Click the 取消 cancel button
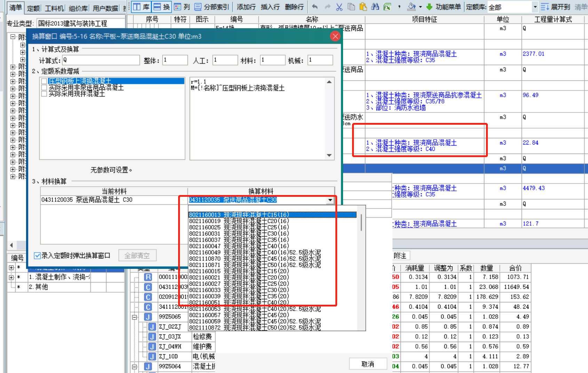This screenshot has width=588, height=373. 368,364
